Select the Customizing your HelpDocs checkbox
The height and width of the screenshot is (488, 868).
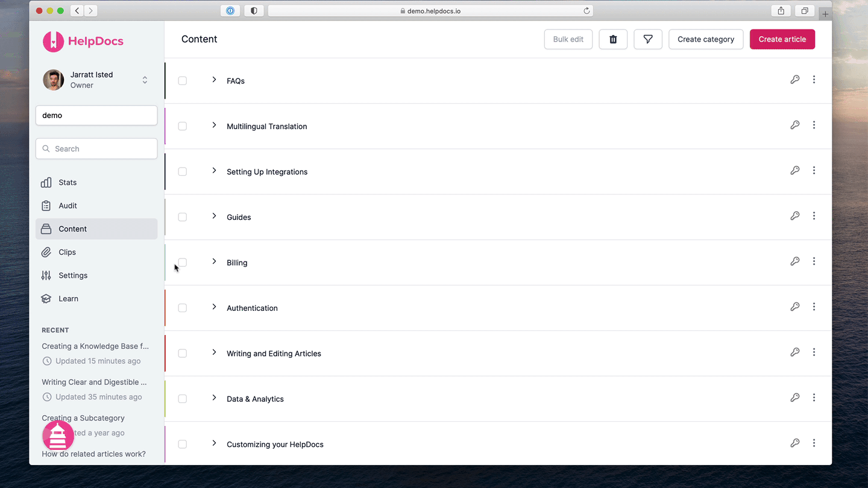pyautogui.click(x=182, y=444)
